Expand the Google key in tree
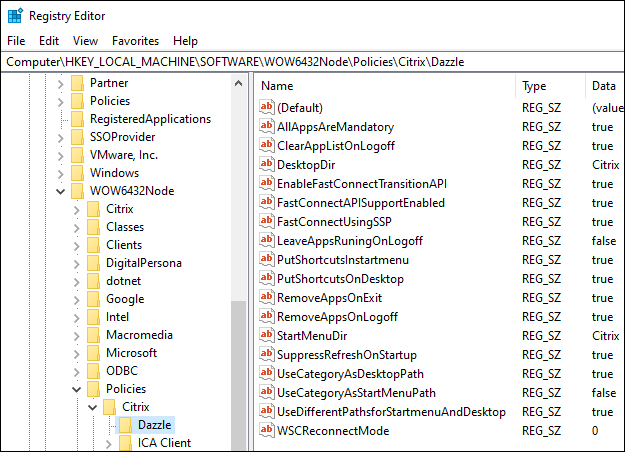Screen dimensions: 625x452 click(x=78, y=299)
